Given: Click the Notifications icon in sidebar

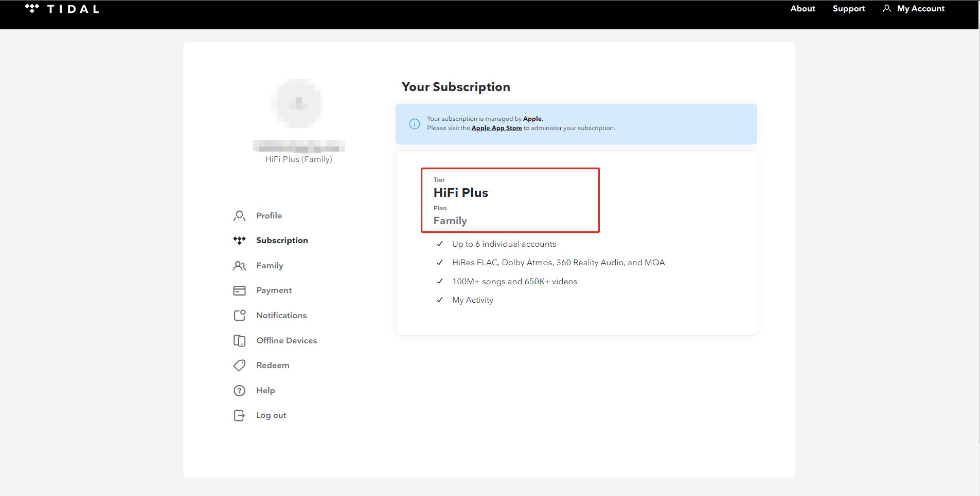Looking at the screenshot, I should click(x=239, y=316).
